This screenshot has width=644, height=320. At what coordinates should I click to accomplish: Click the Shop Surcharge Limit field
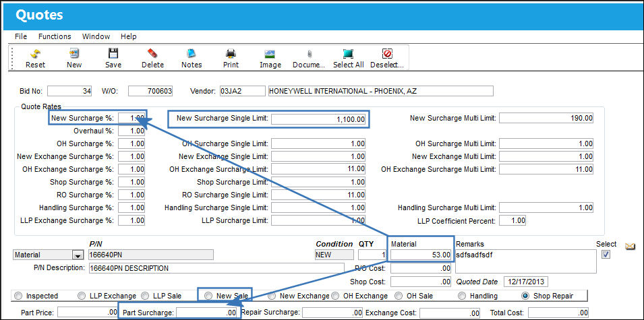pyautogui.click(x=318, y=182)
